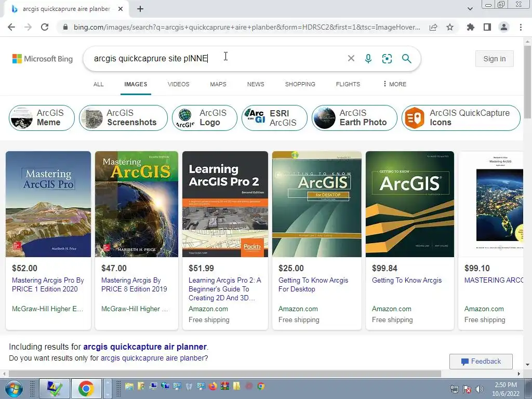Close the arcgis quickcaprure tab

pyautogui.click(x=121, y=9)
